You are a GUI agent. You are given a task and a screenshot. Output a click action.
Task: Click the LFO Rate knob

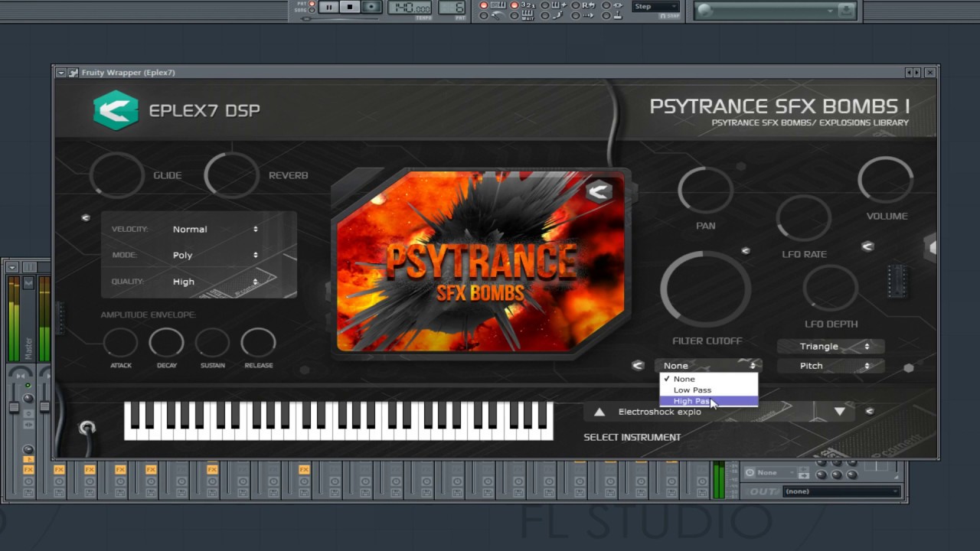tap(804, 218)
